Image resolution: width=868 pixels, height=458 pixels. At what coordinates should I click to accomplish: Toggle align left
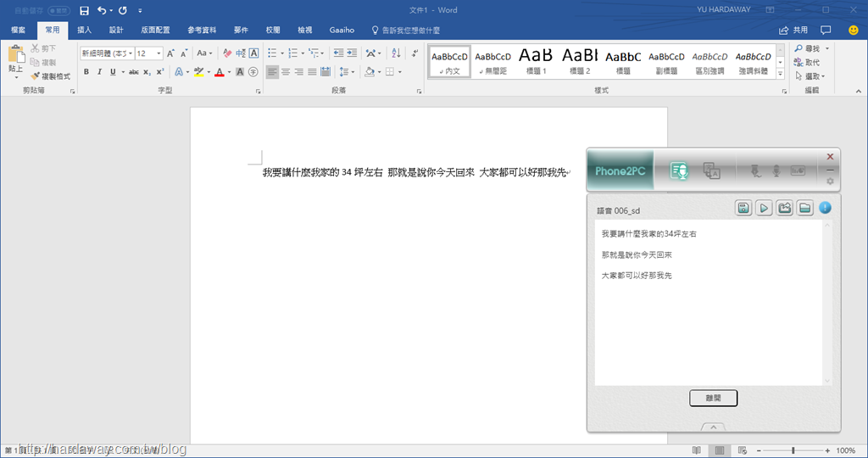pyautogui.click(x=272, y=72)
